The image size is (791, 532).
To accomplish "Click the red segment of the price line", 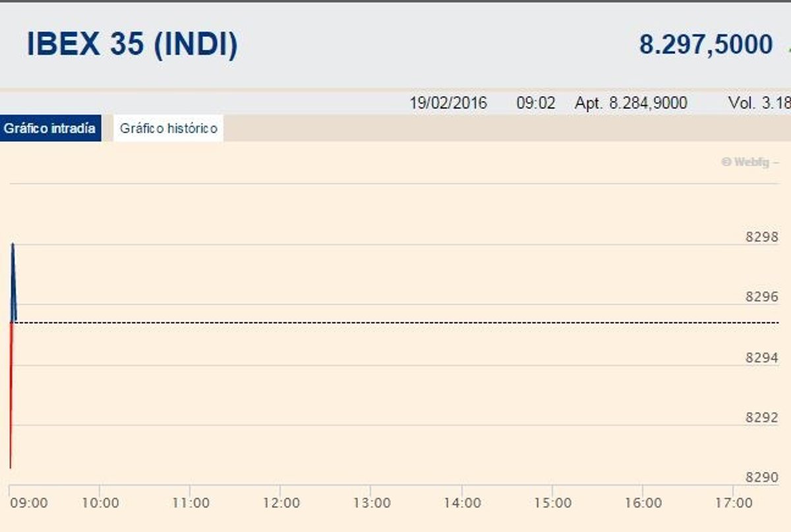I will 11,396.
